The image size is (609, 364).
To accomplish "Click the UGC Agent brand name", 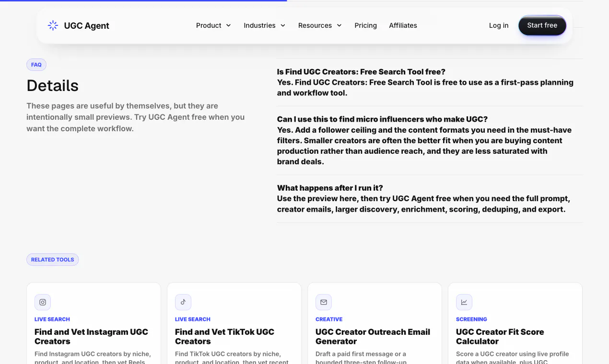I will point(87,26).
